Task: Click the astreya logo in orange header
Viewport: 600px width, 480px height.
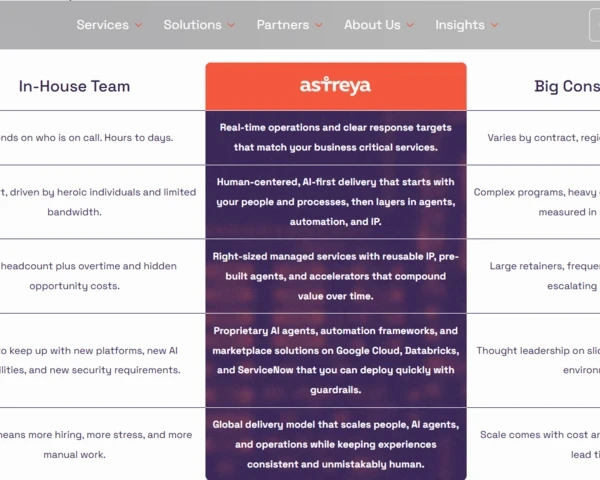Action: 335,86
